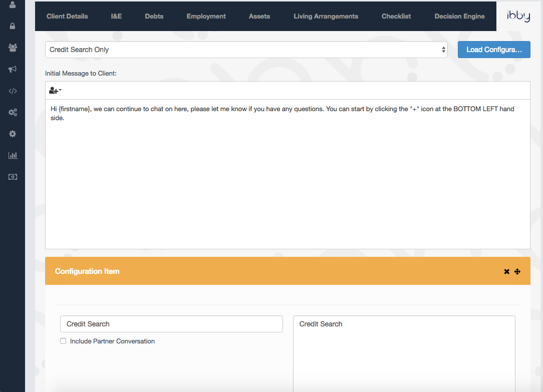Open the multiple gears sidebar icon
The width and height of the screenshot is (543, 392).
[13, 113]
